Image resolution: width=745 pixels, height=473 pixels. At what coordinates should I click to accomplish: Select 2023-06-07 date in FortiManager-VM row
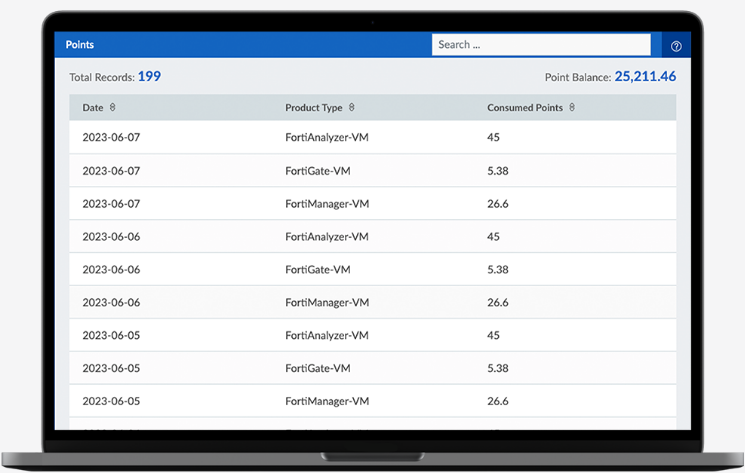coord(111,204)
